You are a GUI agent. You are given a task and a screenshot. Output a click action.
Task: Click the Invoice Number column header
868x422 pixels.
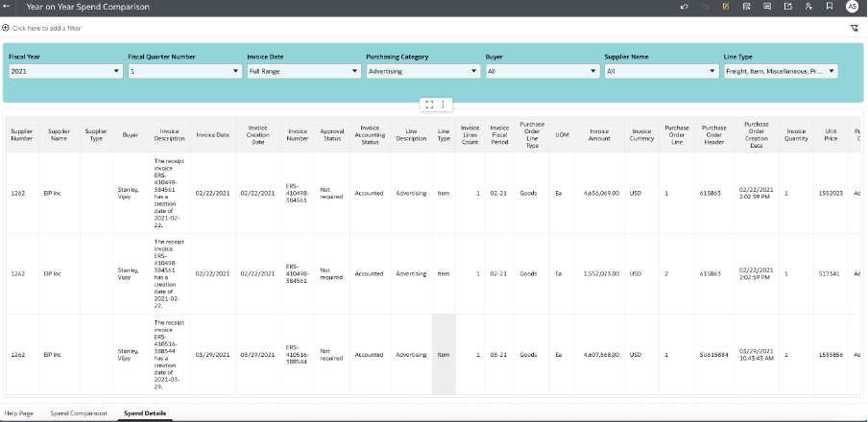[298, 134]
